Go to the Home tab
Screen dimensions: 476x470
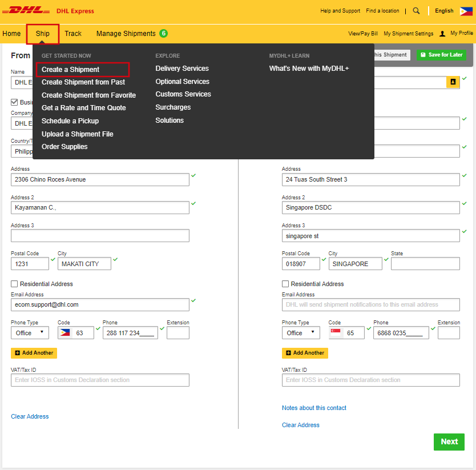click(x=11, y=34)
